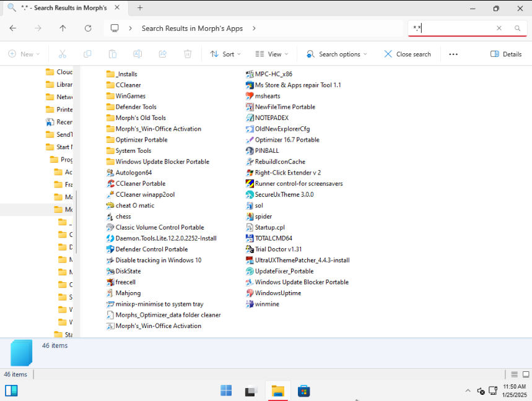Select Morphs_Optimizer_data folder cleaner file
This screenshot has height=401, width=532.
pos(164,315)
